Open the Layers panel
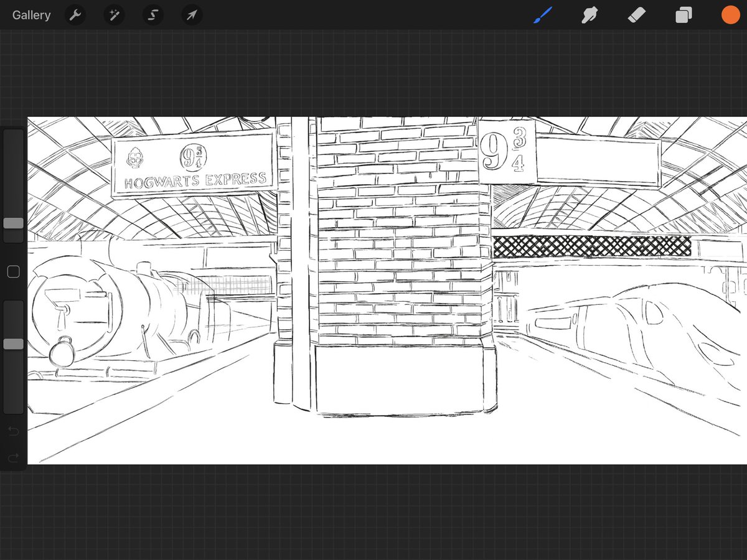747x560 pixels. [684, 15]
